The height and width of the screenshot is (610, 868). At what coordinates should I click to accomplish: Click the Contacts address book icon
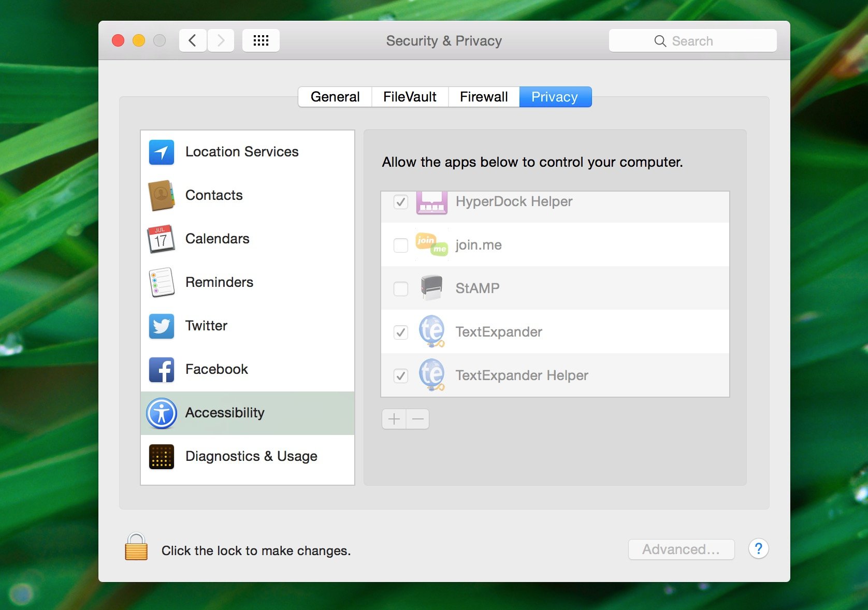point(162,195)
